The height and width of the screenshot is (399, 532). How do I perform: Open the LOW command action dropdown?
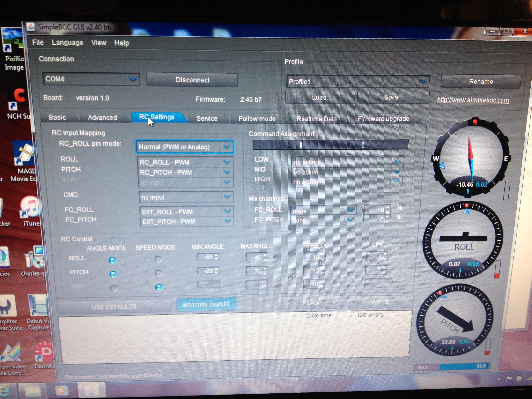[x=347, y=162]
